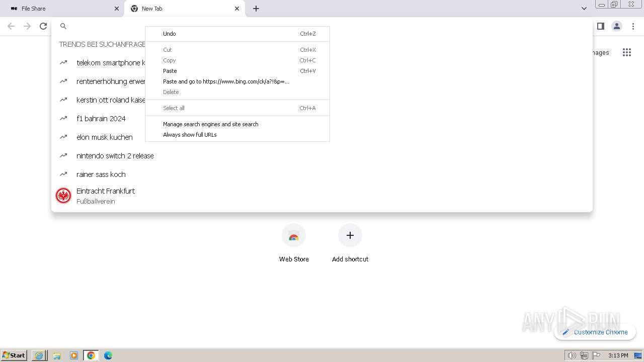Click the Delete entry in context menu
The width and height of the screenshot is (644, 362).
tap(237, 92)
